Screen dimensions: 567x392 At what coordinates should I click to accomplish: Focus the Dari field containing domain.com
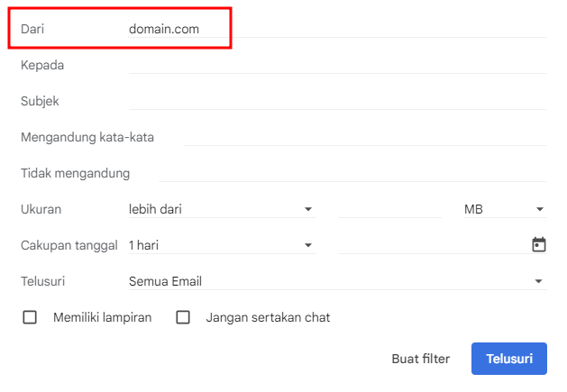click(338, 29)
